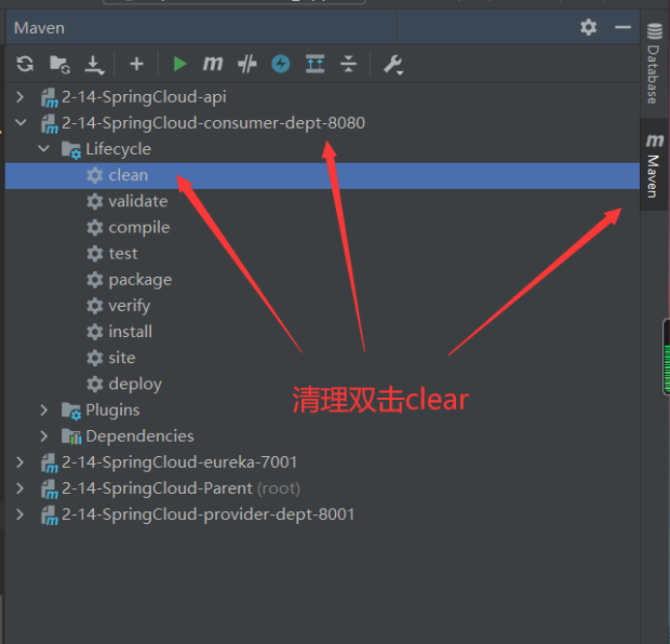670x644 pixels.
Task: Click the Dependencies chart folder icon
Action: [x=71, y=437]
